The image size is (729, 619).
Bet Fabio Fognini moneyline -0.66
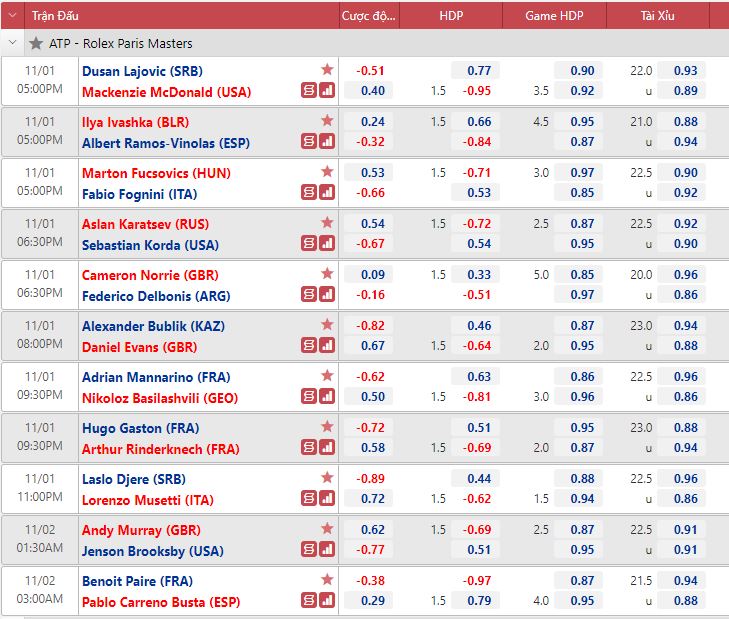(x=369, y=193)
